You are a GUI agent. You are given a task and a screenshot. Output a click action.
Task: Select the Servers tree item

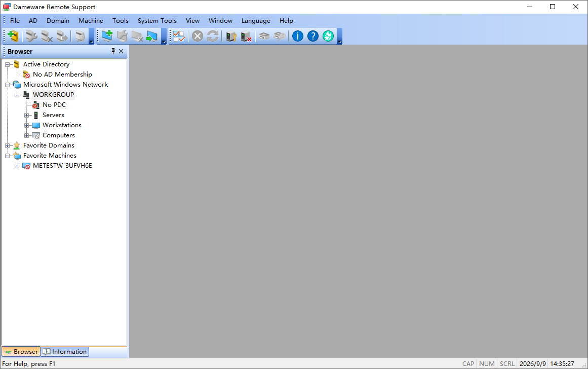pos(53,115)
